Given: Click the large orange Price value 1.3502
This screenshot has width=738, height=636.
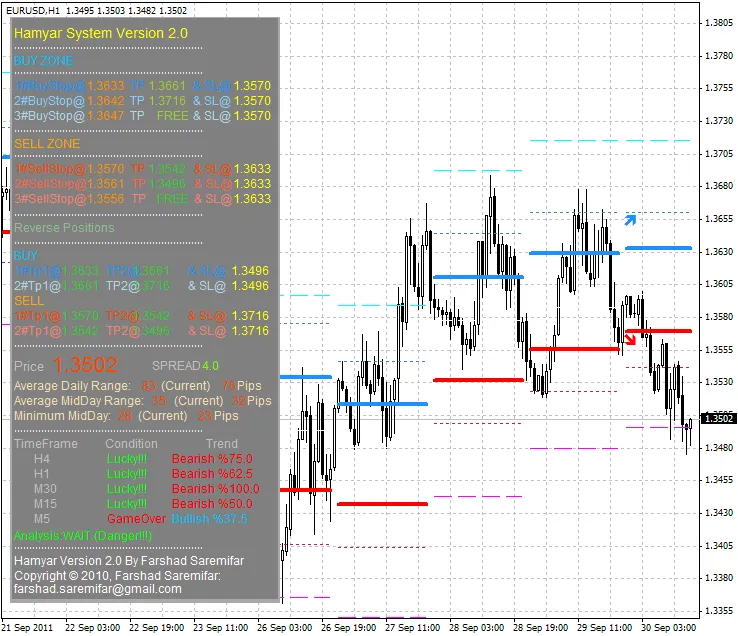Looking at the screenshot, I should pyautogui.click(x=85, y=365).
